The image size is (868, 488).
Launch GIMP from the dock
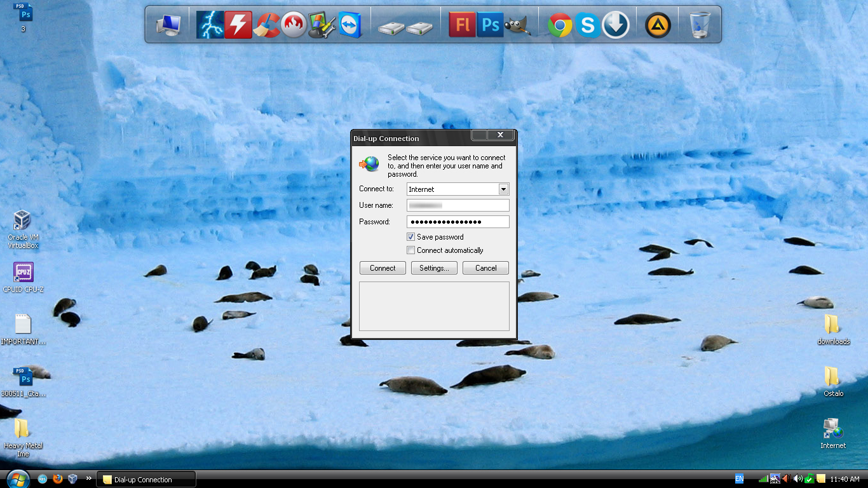pos(517,25)
